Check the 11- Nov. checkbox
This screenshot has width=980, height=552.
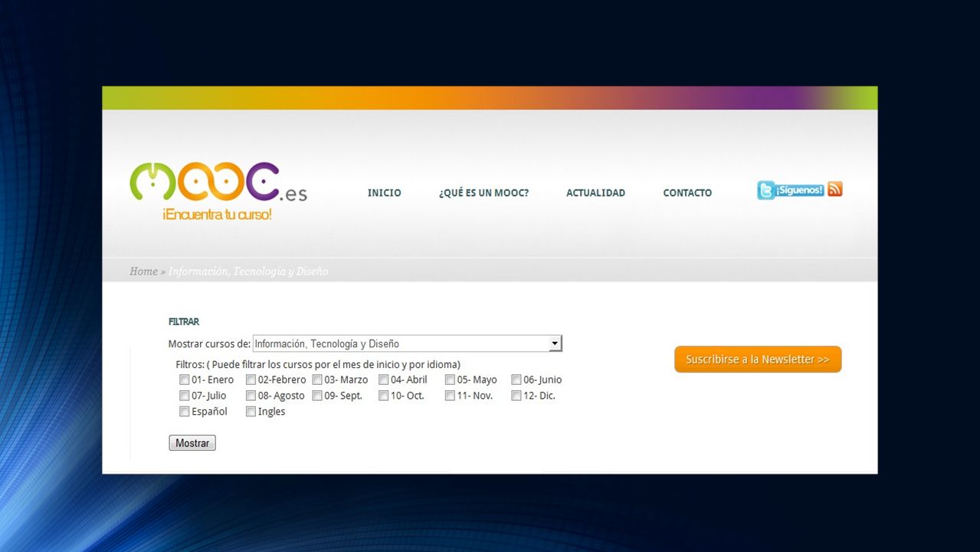[x=450, y=396]
